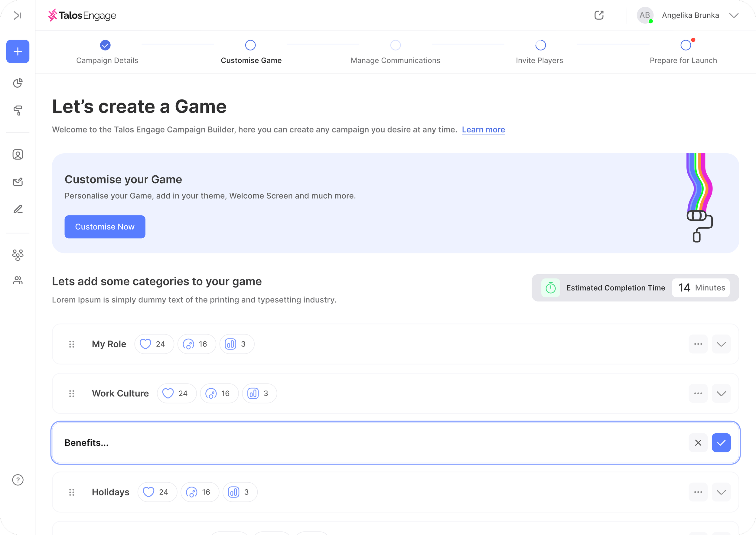Screen dimensions: 756x535
Task: Open the help question mark icon
Action: coord(18,480)
